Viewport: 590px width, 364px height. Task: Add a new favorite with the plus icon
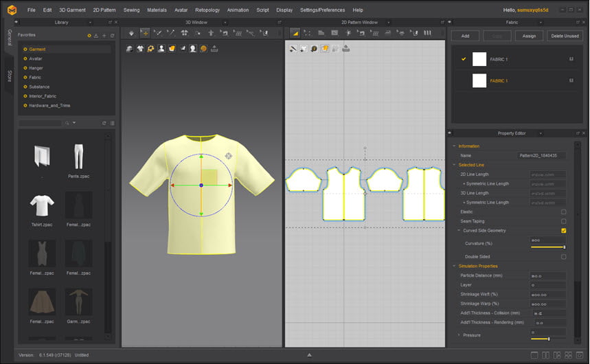coord(104,36)
